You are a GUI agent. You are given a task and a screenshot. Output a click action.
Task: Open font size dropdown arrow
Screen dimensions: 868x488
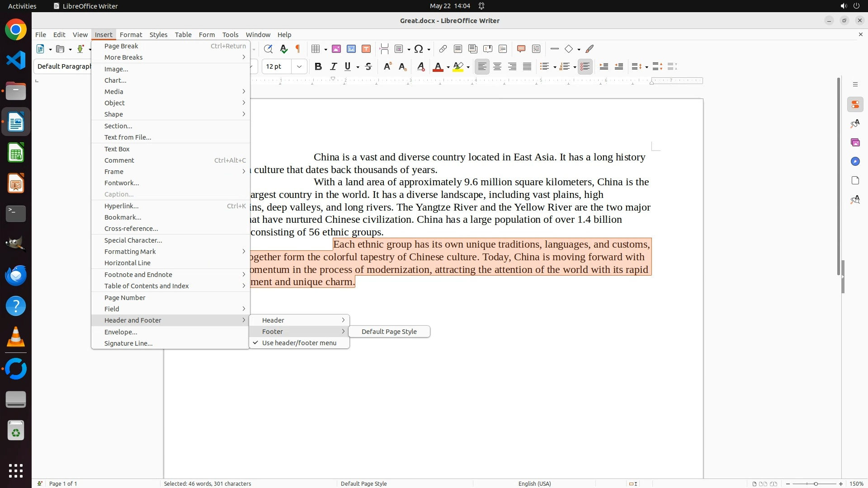coord(299,67)
